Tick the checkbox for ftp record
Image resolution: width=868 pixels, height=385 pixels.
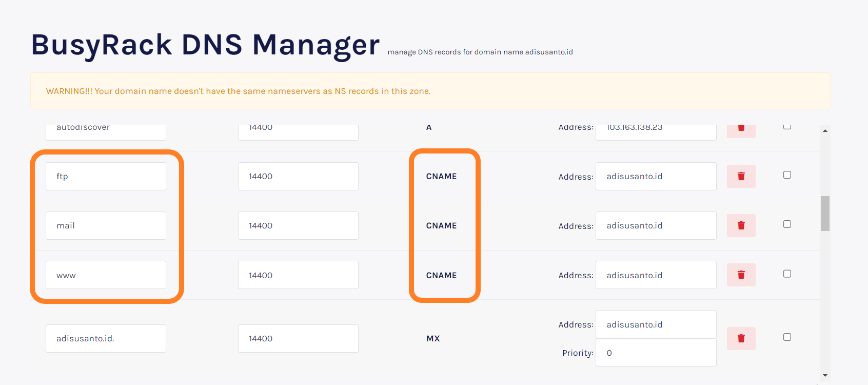tap(787, 175)
